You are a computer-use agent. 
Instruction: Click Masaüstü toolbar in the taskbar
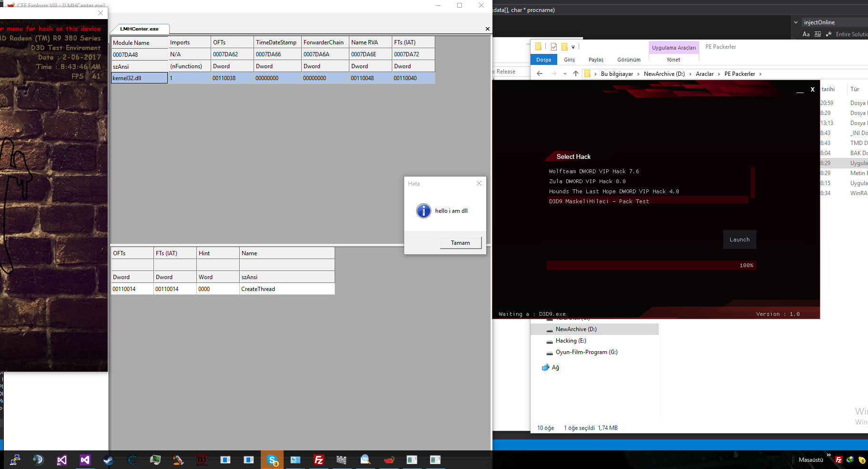[811, 460]
